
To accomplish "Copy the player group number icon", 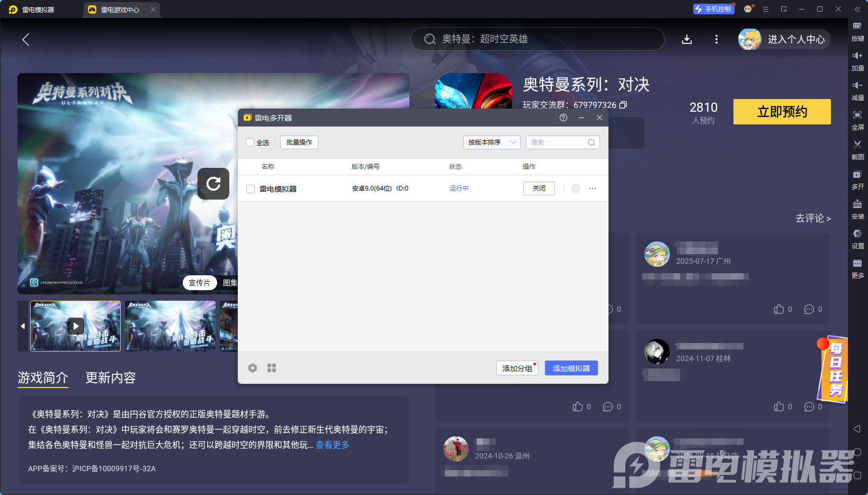I will (x=623, y=105).
